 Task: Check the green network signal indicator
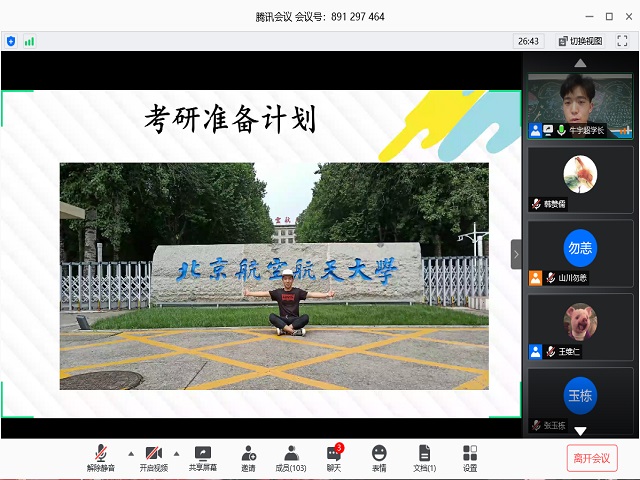point(29,41)
